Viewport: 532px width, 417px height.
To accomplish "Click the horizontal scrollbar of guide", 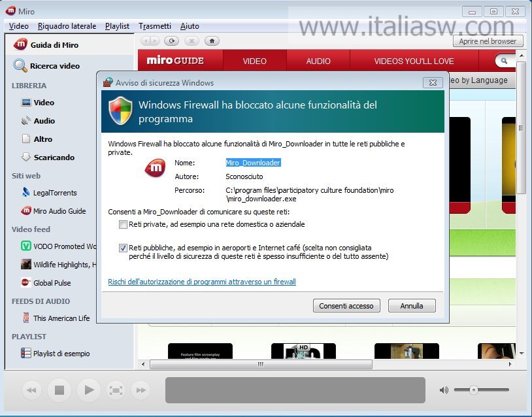I will click(x=261, y=365).
